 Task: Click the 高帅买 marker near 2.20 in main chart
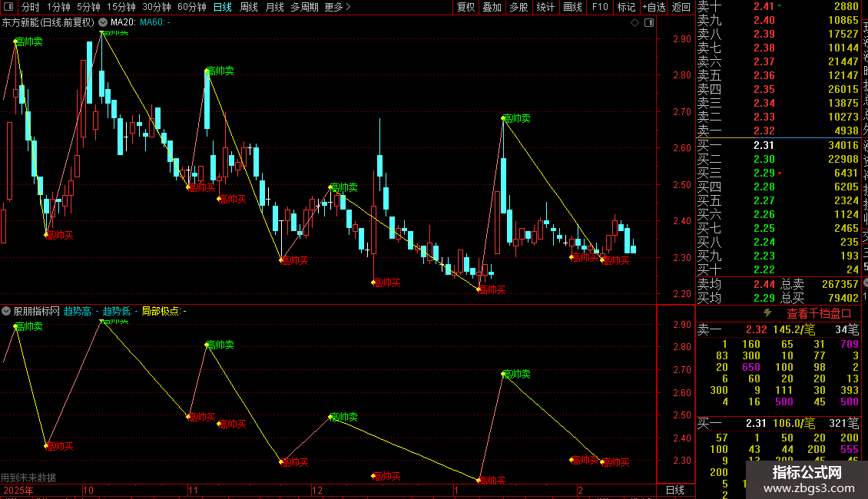tap(492, 289)
